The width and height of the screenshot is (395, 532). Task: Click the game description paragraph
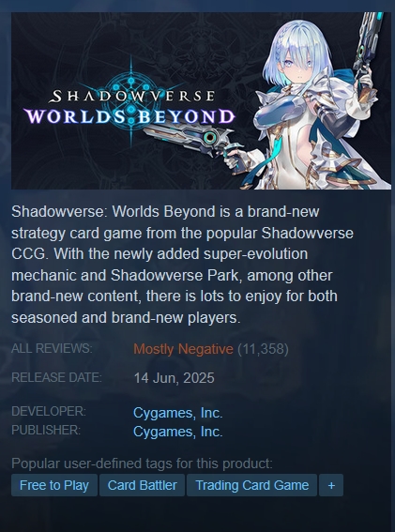click(182, 265)
